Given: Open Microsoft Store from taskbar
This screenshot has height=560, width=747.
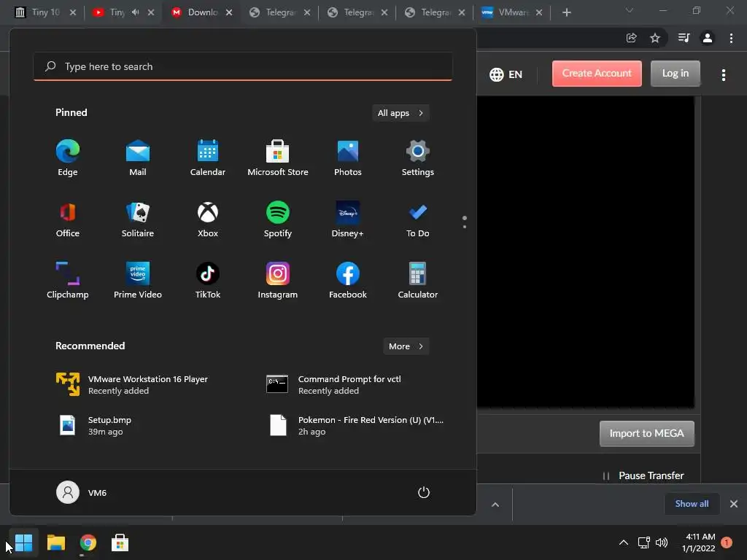Looking at the screenshot, I should (120, 542).
